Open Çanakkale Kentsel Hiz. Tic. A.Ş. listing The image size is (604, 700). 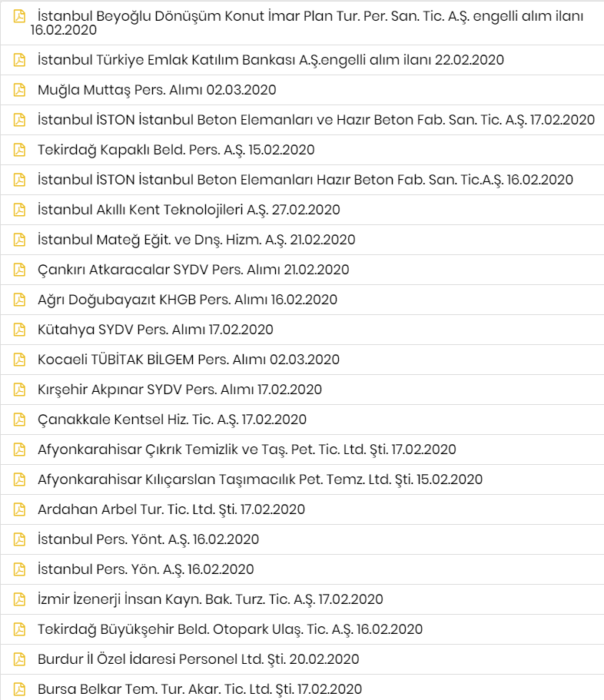point(172,420)
